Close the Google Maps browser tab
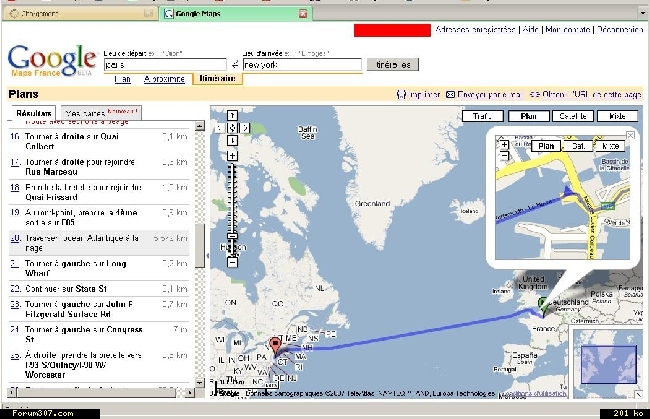 [x=303, y=14]
